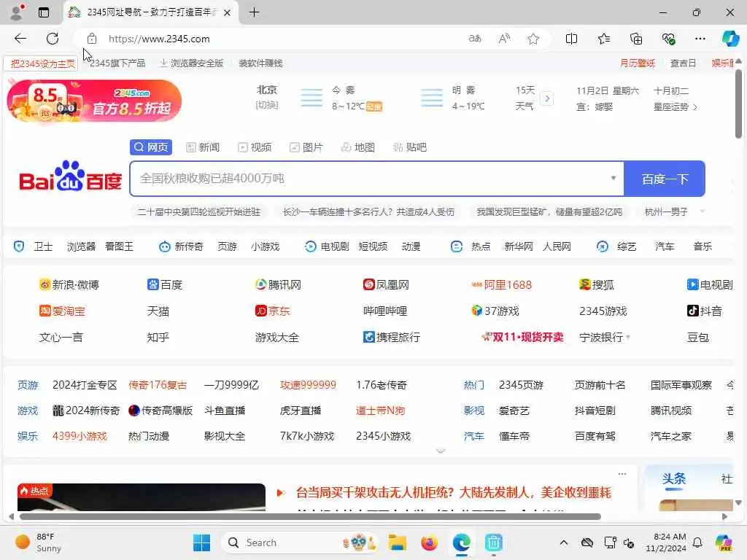
Task: Click the 电视剧 play icon in category bar
Action: (x=310, y=246)
